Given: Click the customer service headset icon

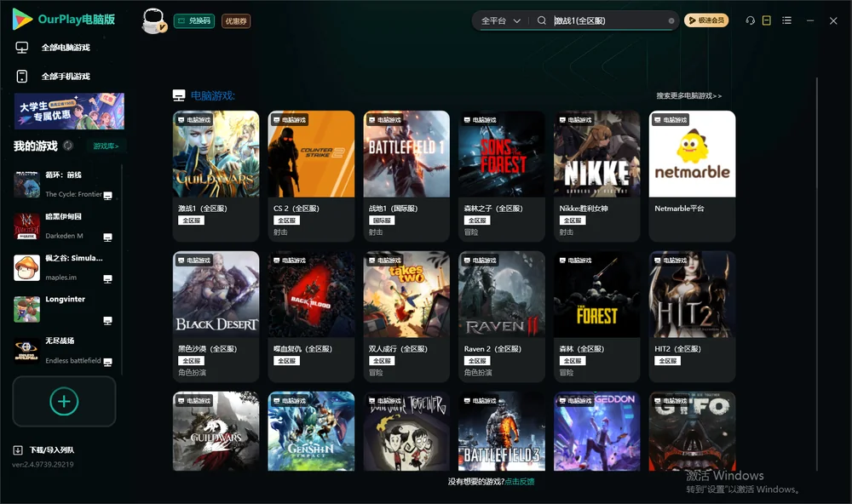Looking at the screenshot, I should tap(751, 20).
